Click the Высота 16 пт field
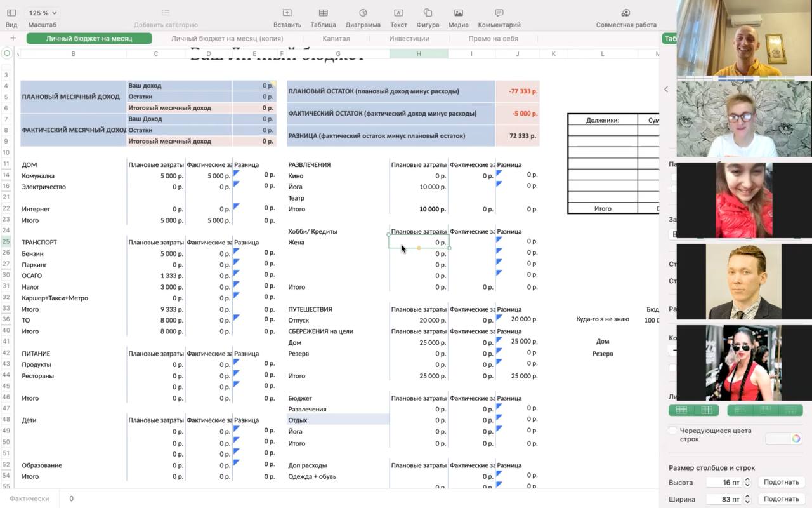The height and width of the screenshot is (508, 812). (724, 482)
